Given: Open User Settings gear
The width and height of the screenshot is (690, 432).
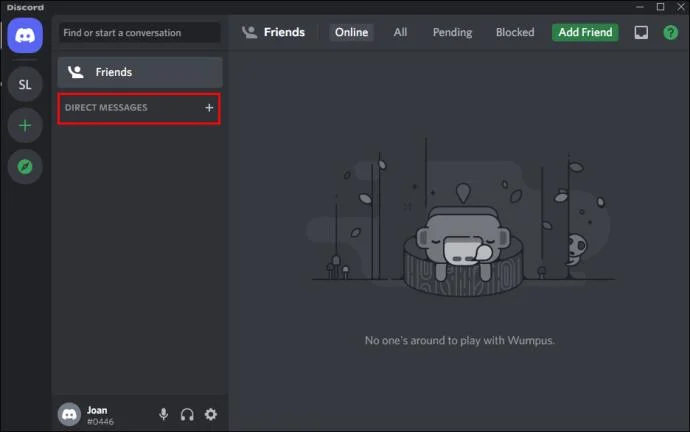Looking at the screenshot, I should (211, 414).
